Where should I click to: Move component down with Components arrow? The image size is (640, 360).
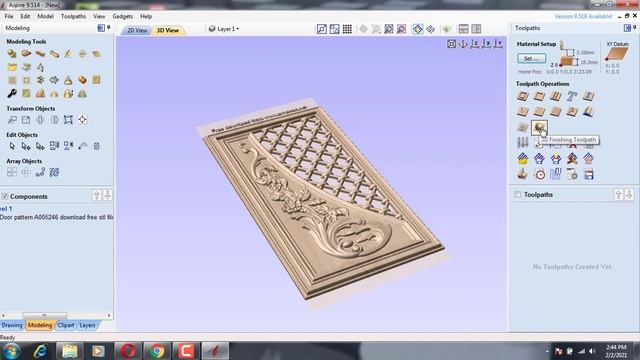107,195
